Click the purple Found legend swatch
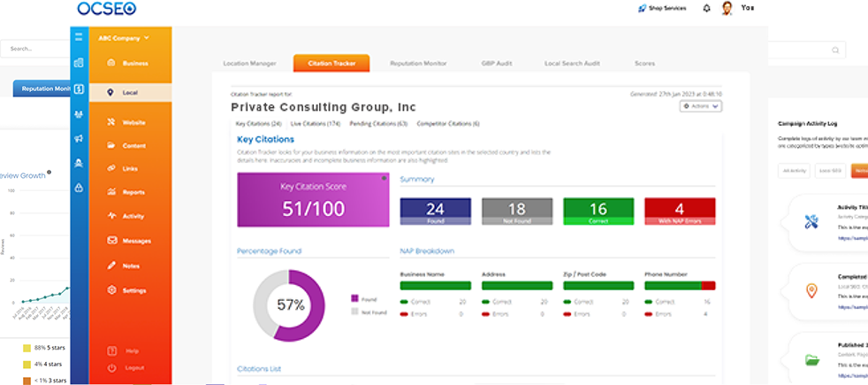868x385 pixels. pyautogui.click(x=354, y=298)
